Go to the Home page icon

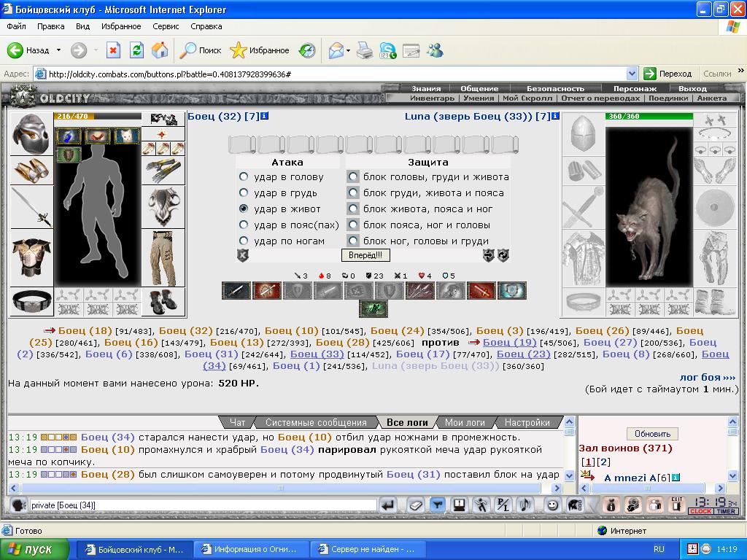[x=160, y=50]
